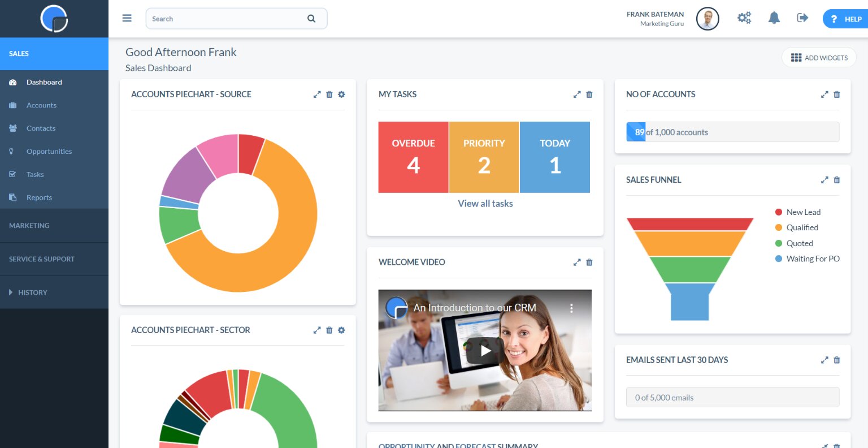Delete the Sales Funnel widget
868x448 pixels.
coord(837,180)
